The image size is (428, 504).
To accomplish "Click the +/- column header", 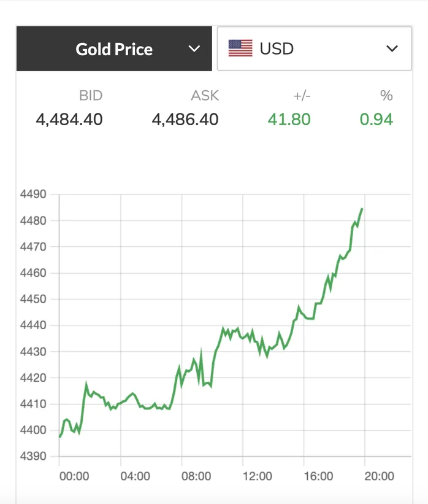I will 300,96.
